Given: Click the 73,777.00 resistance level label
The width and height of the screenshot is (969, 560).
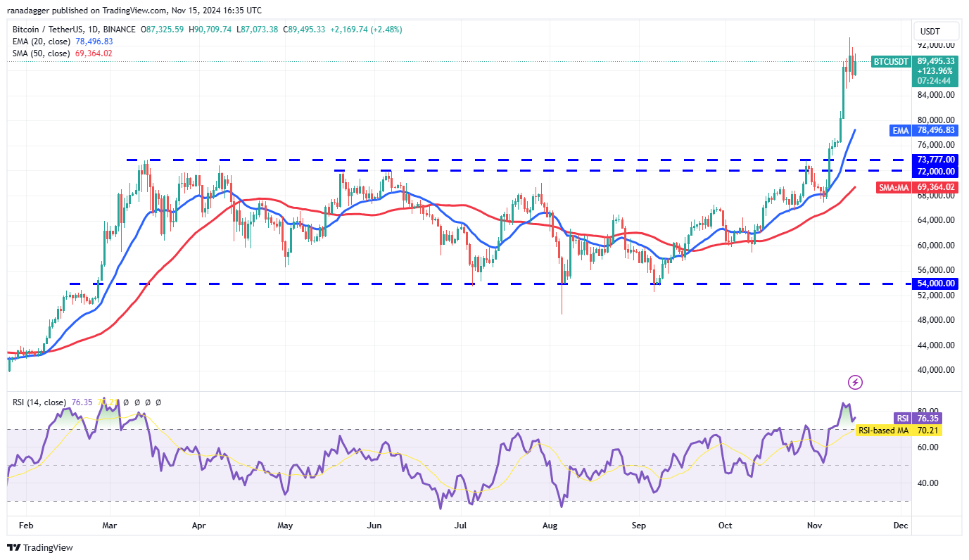Looking at the screenshot, I should pos(936,160).
